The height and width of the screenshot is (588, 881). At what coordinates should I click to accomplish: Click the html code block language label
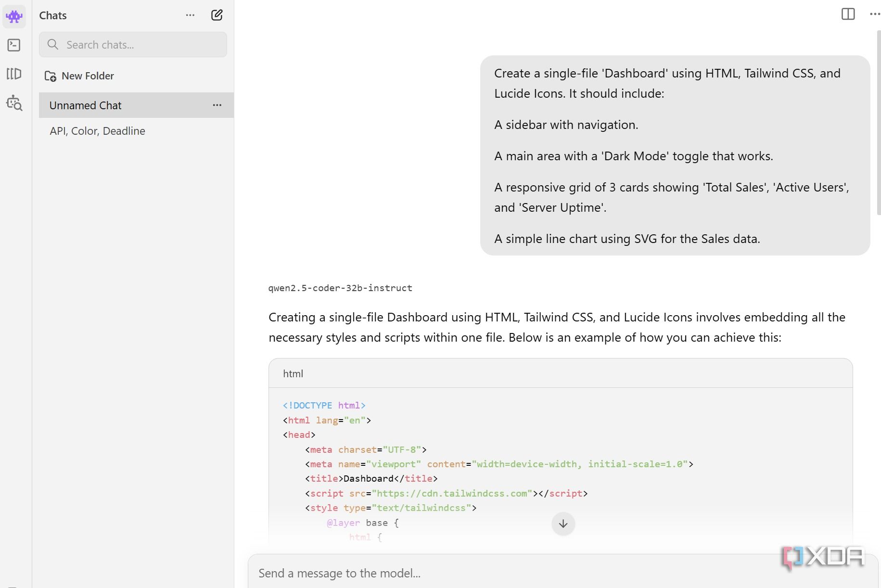(x=293, y=373)
